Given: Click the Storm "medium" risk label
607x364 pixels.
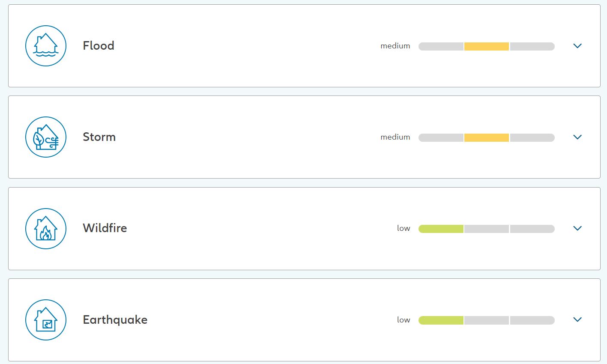Looking at the screenshot, I should click(395, 137).
